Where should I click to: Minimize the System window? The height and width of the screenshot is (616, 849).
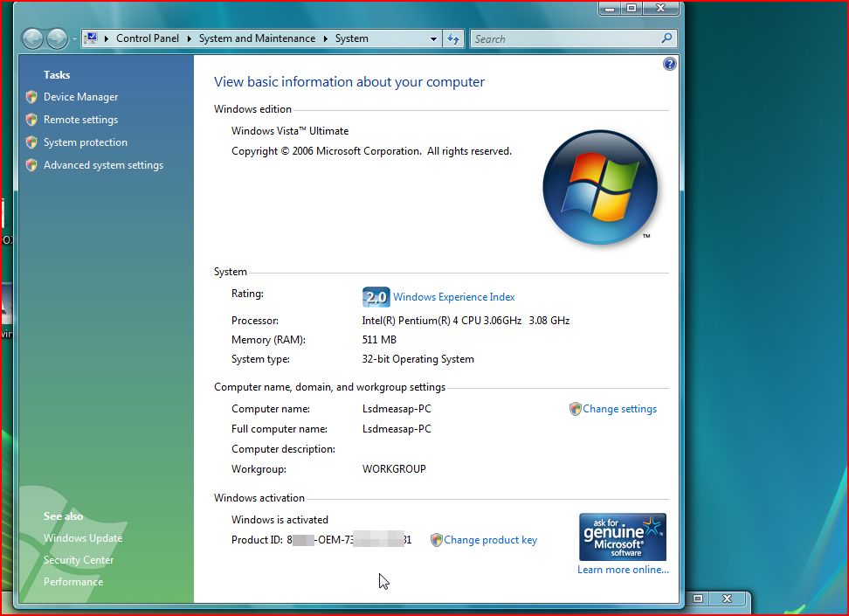tap(609, 9)
